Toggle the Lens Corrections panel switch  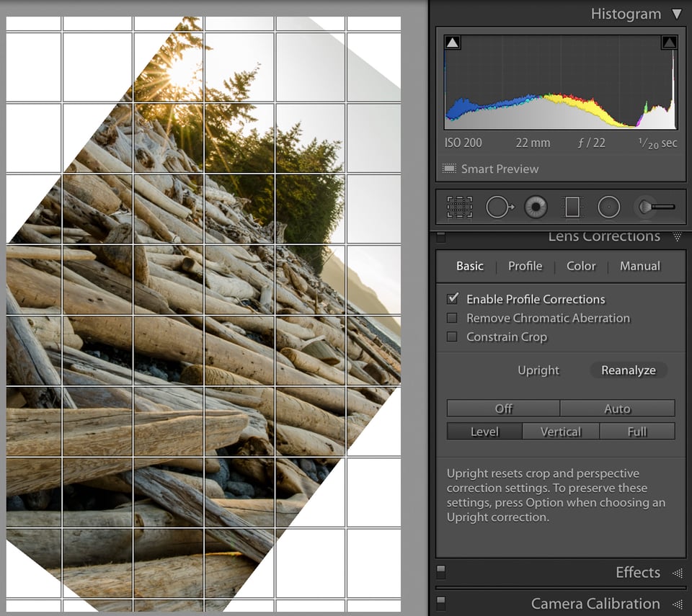click(441, 237)
